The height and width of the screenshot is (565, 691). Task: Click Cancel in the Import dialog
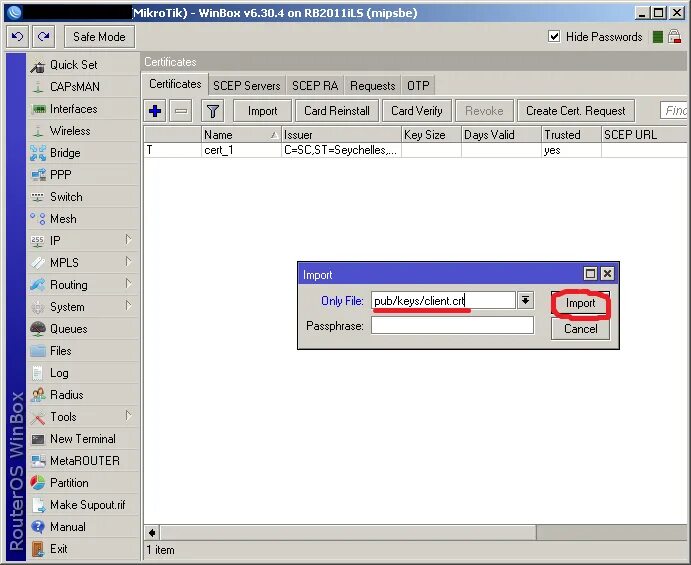[x=580, y=329]
